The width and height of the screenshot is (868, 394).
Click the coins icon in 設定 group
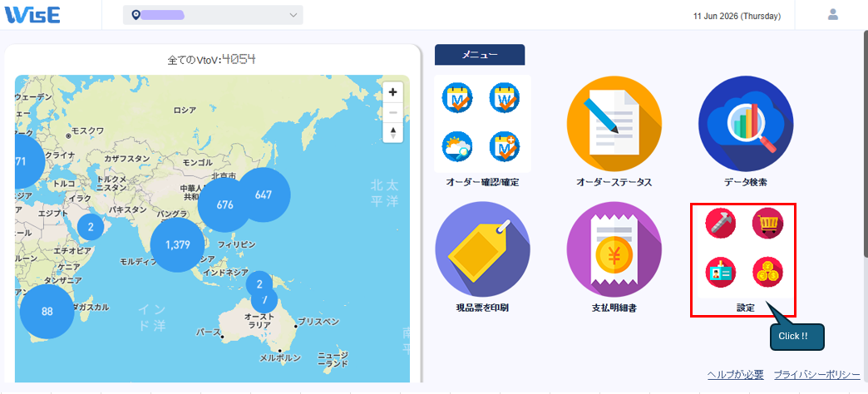767,273
